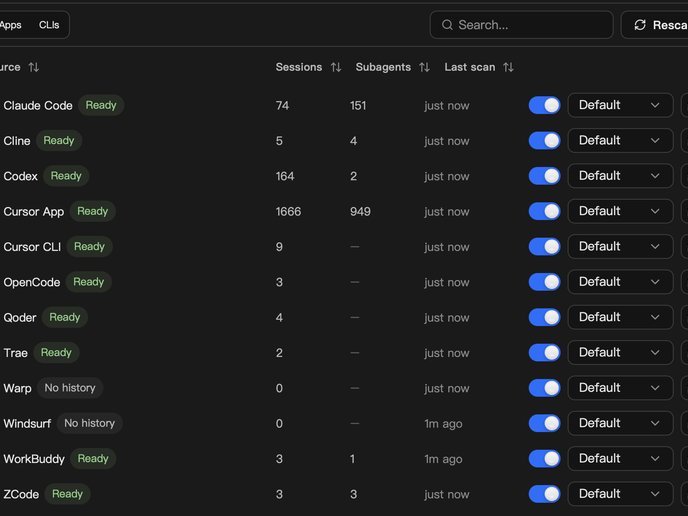This screenshot has width=688, height=516.
Task: Toggle the Windsurf source off
Action: [x=545, y=423]
